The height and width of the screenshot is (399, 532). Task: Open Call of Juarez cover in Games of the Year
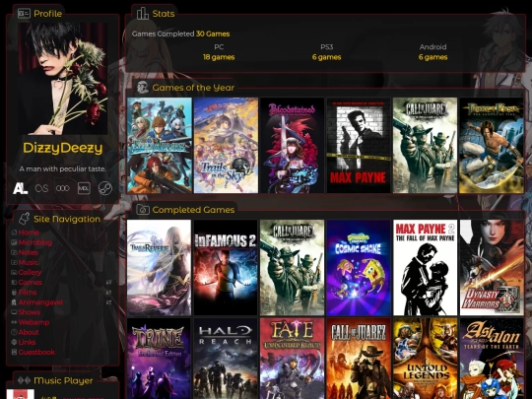pyautogui.click(x=425, y=145)
